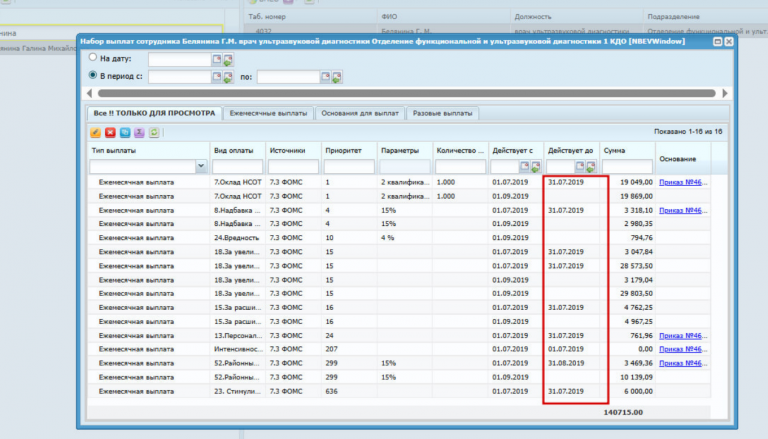This screenshot has width=768, height=439.
Task: Click the blue copy icon in toolbar
Action: click(125, 132)
